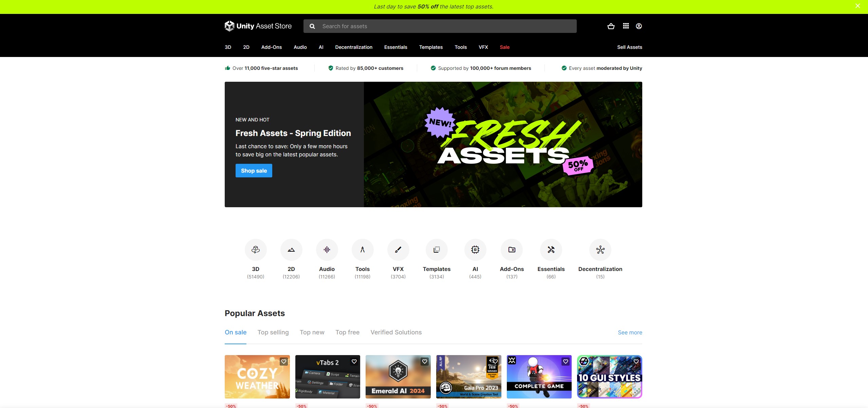The height and width of the screenshot is (408, 868).
Task: Switch to the Verified Solutions tab
Action: (396, 332)
